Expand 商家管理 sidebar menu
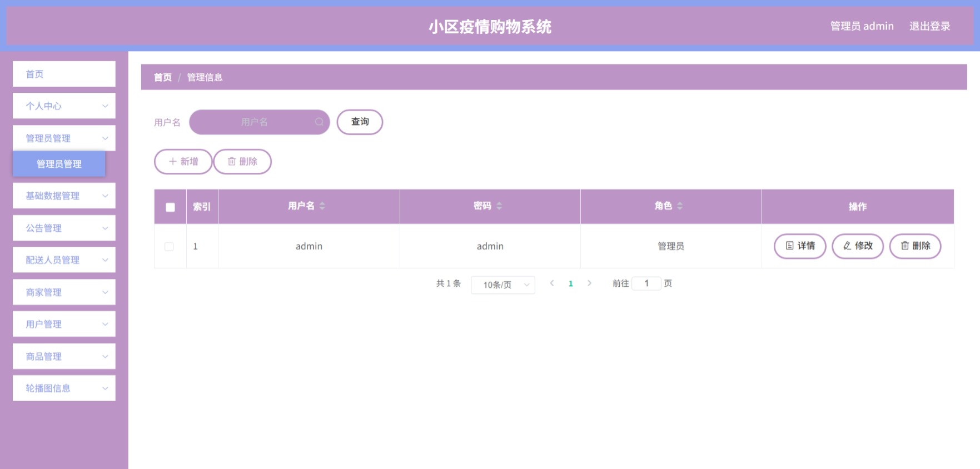 pyautogui.click(x=64, y=292)
